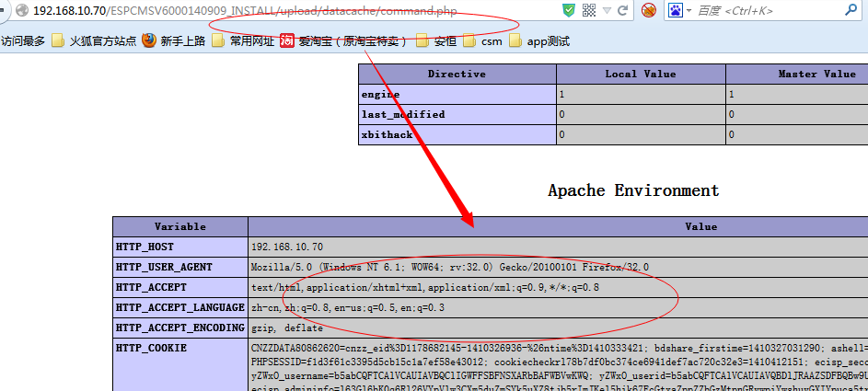This screenshot has height=391, width=868.
Task: Select the HTTP_ACCEPT variable cell
Action: click(x=180, y=288)
